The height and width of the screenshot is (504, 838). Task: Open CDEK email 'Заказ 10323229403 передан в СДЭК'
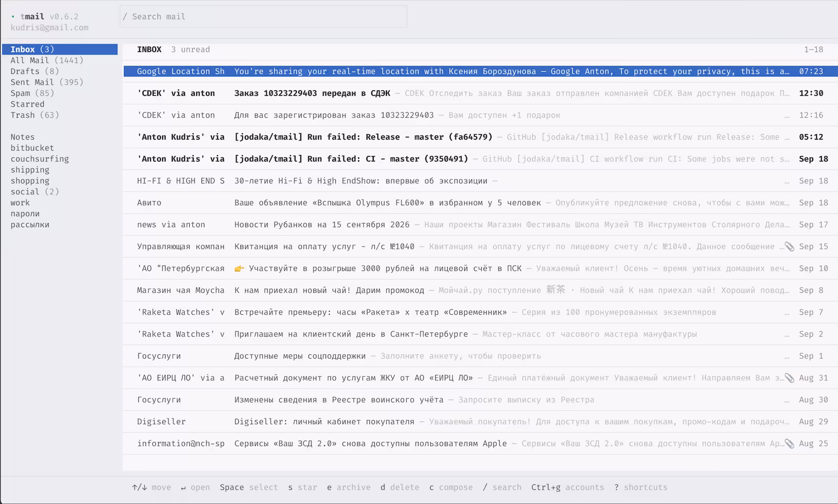[x=480, y=93]
